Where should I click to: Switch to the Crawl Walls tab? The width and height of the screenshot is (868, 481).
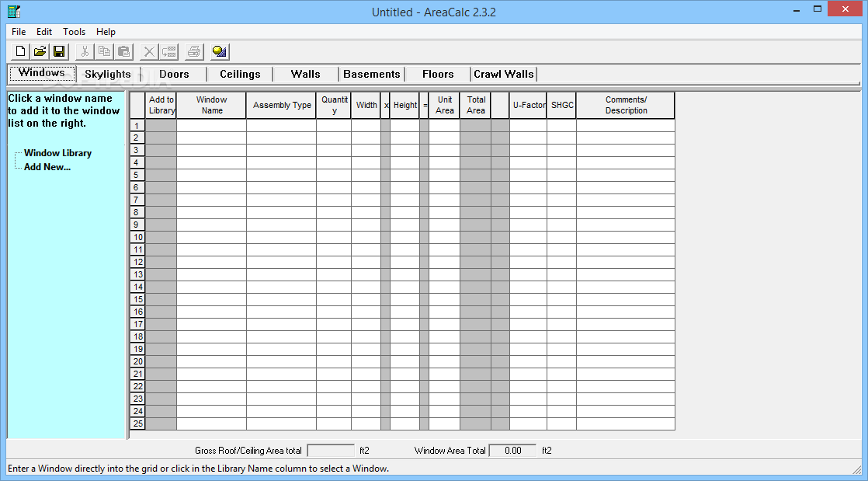point(504,75)
